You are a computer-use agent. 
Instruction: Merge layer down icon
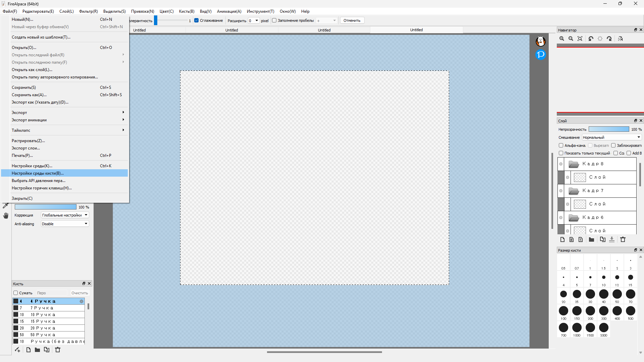(x=612, y=240)
